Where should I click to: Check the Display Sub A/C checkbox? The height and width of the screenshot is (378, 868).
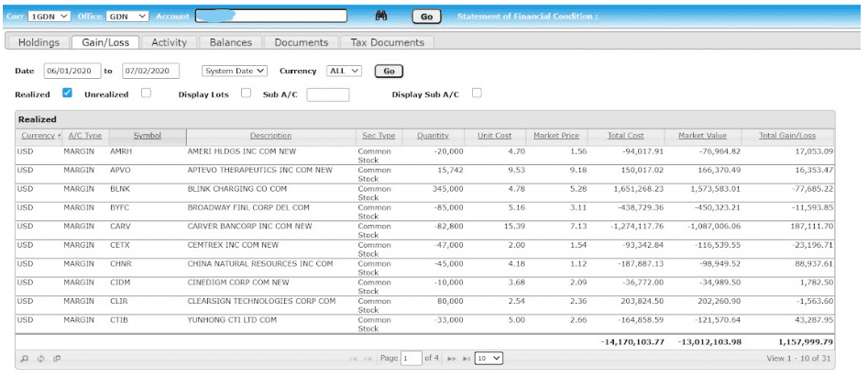(477, 93)
